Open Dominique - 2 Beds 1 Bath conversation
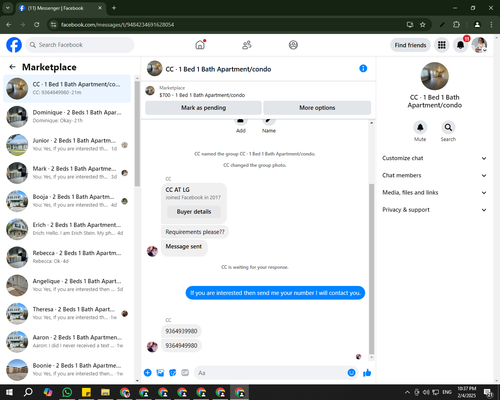The width and height of the screenshot is (500, 400). tap(68, 117)
